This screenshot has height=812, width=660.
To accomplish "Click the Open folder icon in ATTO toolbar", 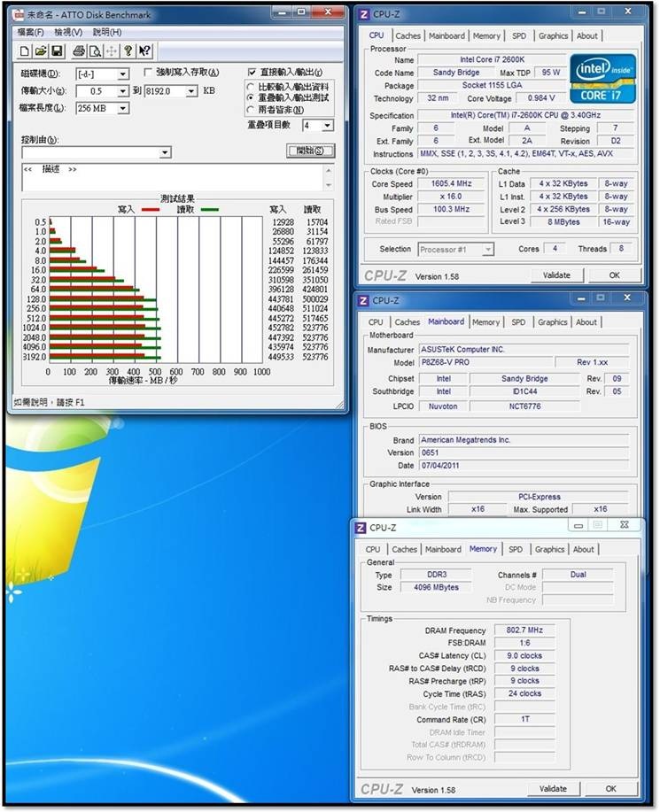I will (41, 50).
